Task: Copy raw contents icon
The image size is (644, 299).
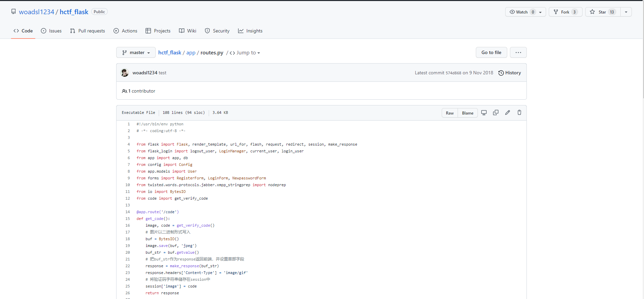Action: pyautogui.click(x=496, y=113)
